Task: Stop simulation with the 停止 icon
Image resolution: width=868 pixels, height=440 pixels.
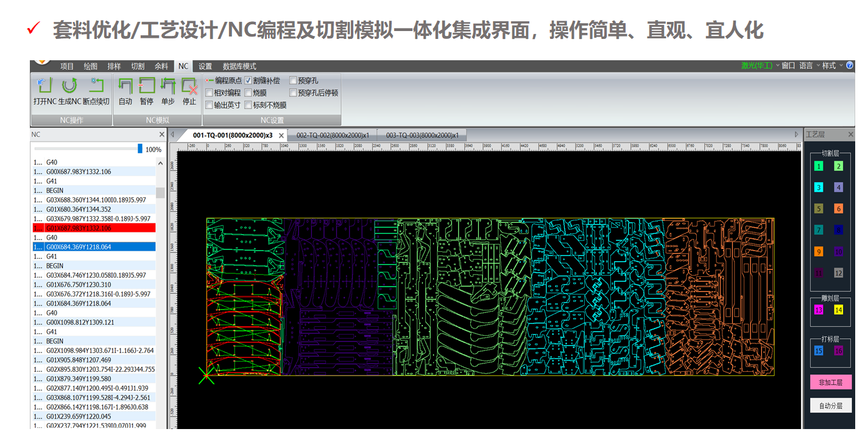Action: click(189, 86)
